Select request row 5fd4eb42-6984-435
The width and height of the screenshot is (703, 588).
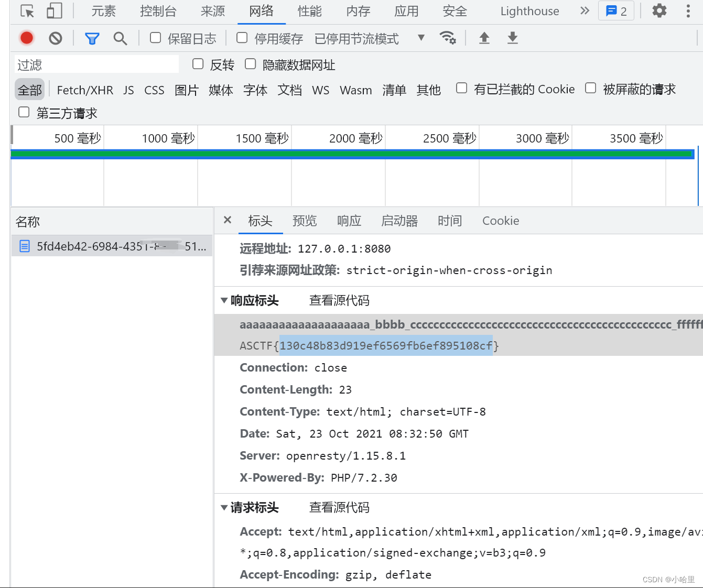(112, 246)
